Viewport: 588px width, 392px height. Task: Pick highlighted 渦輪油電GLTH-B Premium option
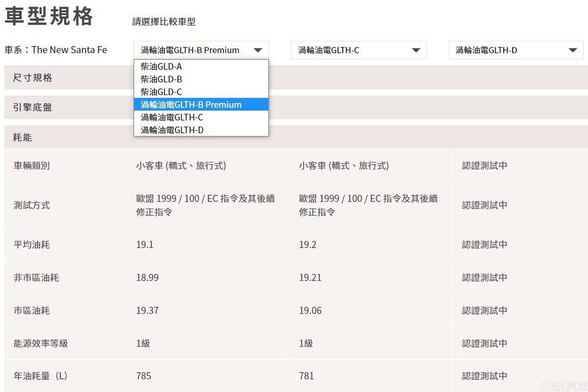(x=191, y=104)
